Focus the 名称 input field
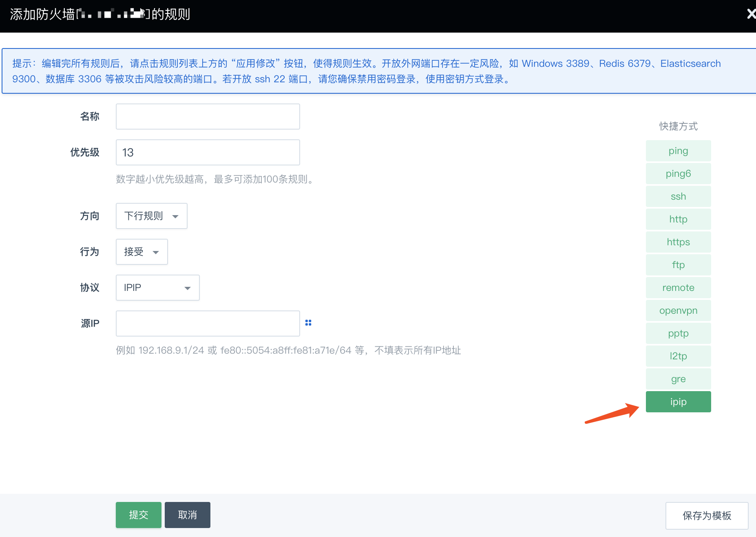 [x=208, y=117]
